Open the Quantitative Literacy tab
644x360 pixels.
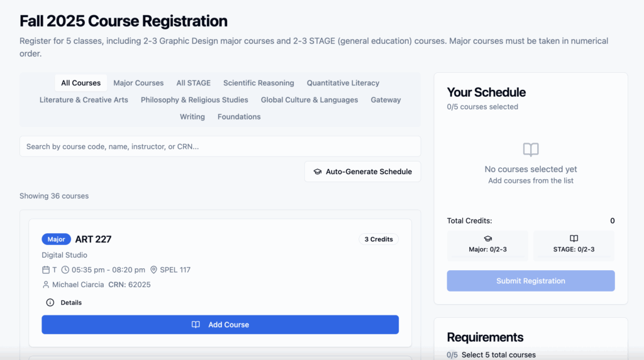[x=343, y=83]
